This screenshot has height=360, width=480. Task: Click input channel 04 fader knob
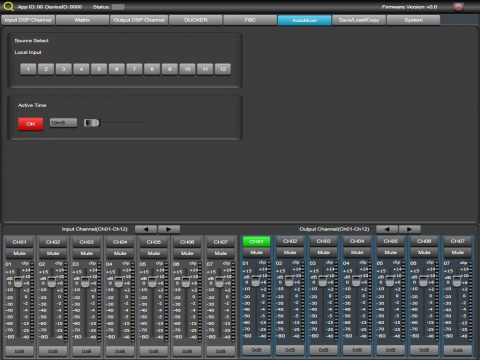coord(119,282)
